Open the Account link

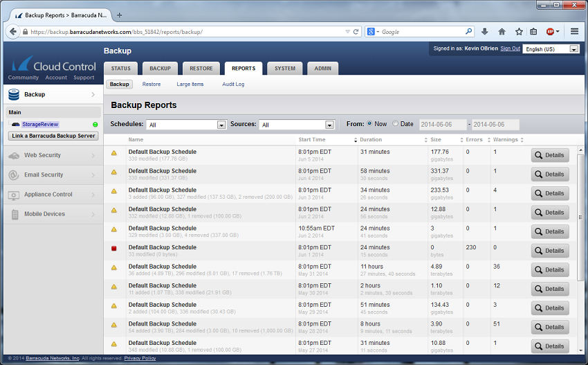tap(56, 78)
